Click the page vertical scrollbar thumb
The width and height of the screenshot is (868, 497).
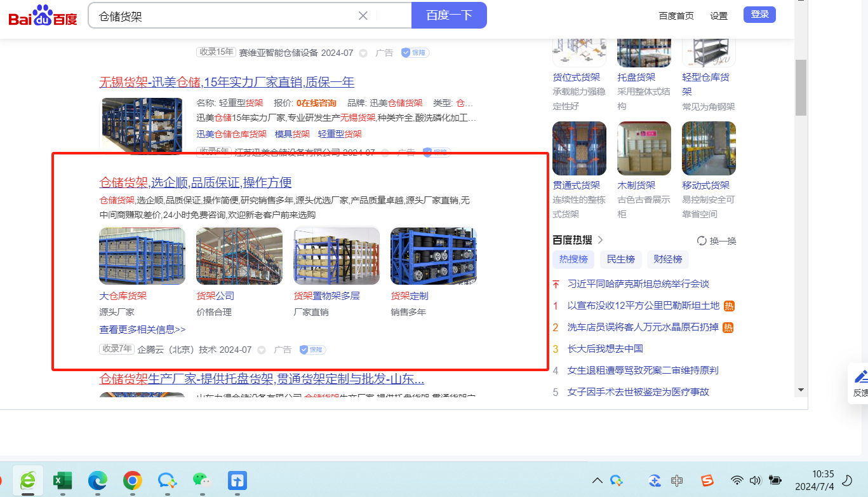tap(801, 88)
